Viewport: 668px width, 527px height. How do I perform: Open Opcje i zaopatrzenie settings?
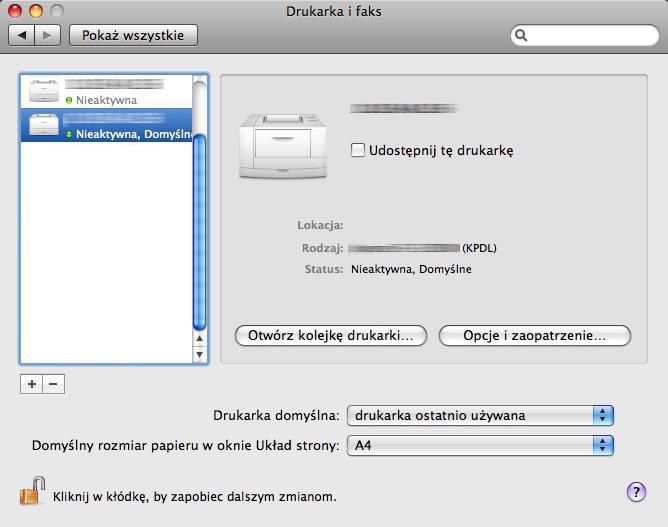535,336
